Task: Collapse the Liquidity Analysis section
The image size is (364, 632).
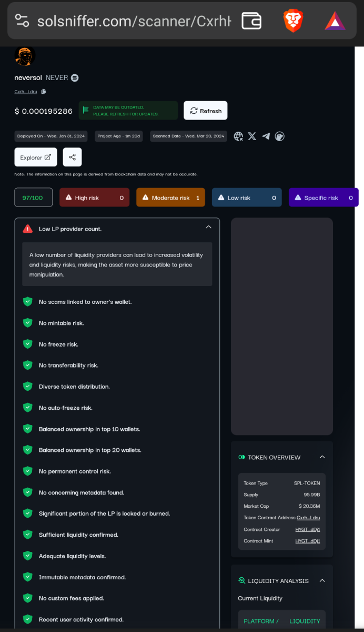Action: 322,580
